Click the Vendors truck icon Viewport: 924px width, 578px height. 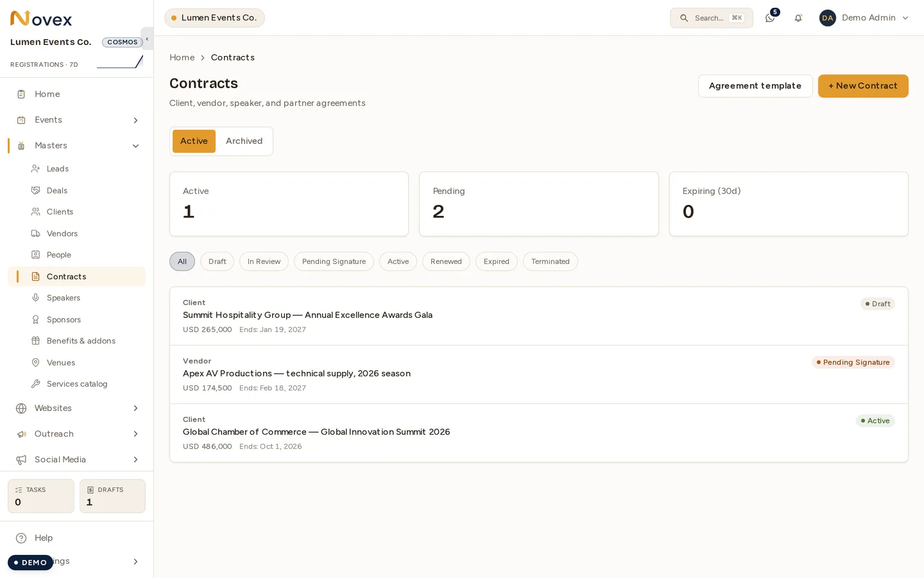tap(36, 234)
